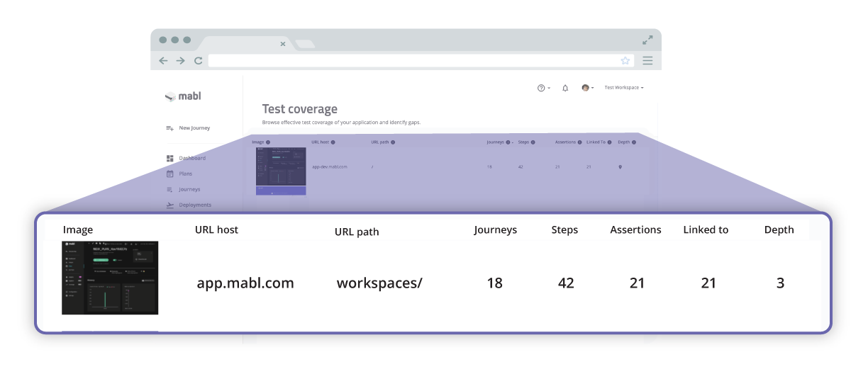Click the Plans calendar icon
This screenshot has width=868, height=374.
(169, 174)
